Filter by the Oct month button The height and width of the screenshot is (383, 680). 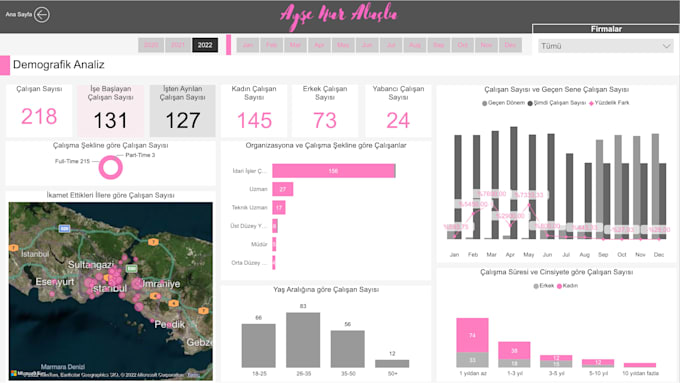point(462,45)
